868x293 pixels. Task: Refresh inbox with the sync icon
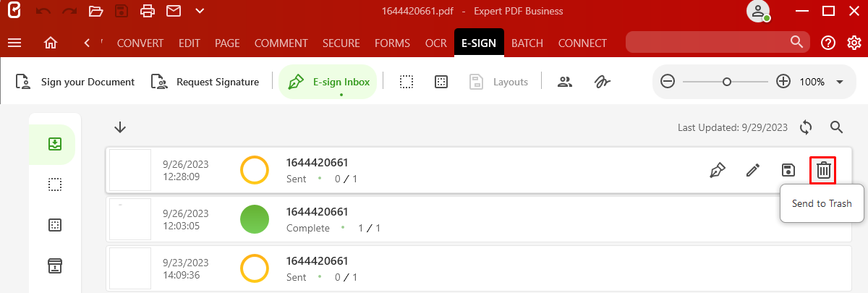point(807,127)
